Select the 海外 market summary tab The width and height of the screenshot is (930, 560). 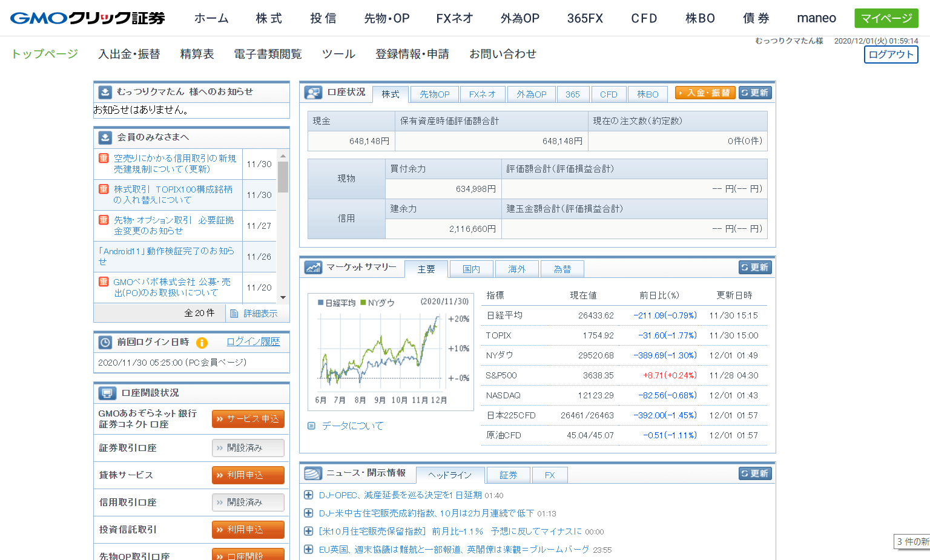point(516,269)
